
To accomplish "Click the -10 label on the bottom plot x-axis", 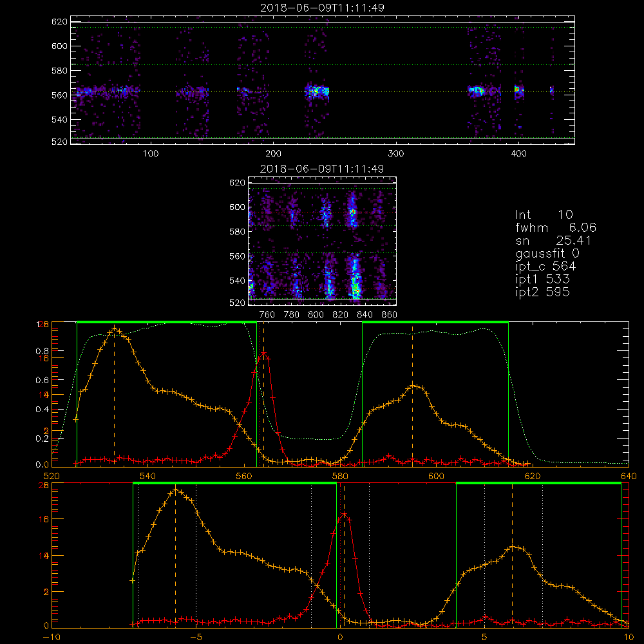I will pyautogui.click(x=52, y=638).
